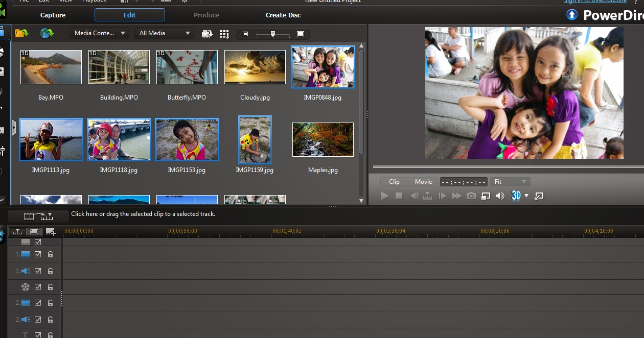This screenshot has width=644, height=338.
Task: Click the small thumbnail size icon
Action: point(245,34)
